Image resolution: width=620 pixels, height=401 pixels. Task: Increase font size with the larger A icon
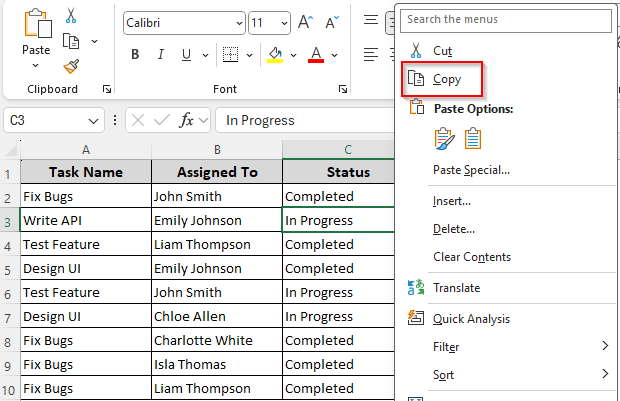click(x=306, y=23)
